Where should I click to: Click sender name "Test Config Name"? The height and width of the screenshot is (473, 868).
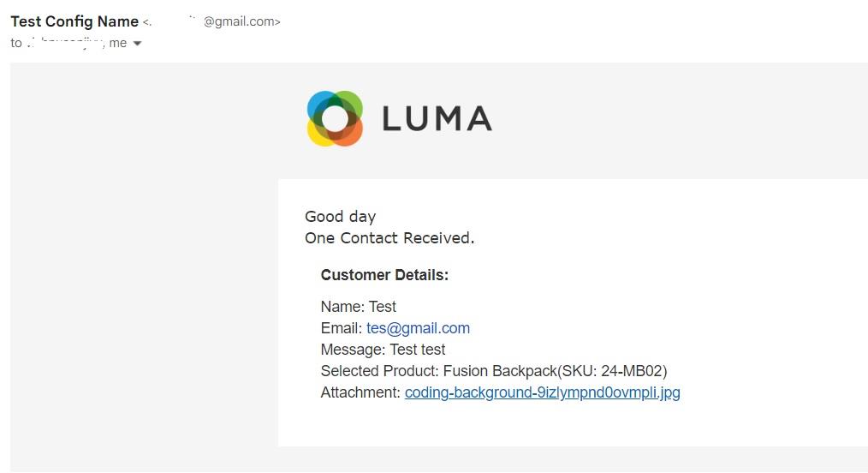click(x=74, y=21)
